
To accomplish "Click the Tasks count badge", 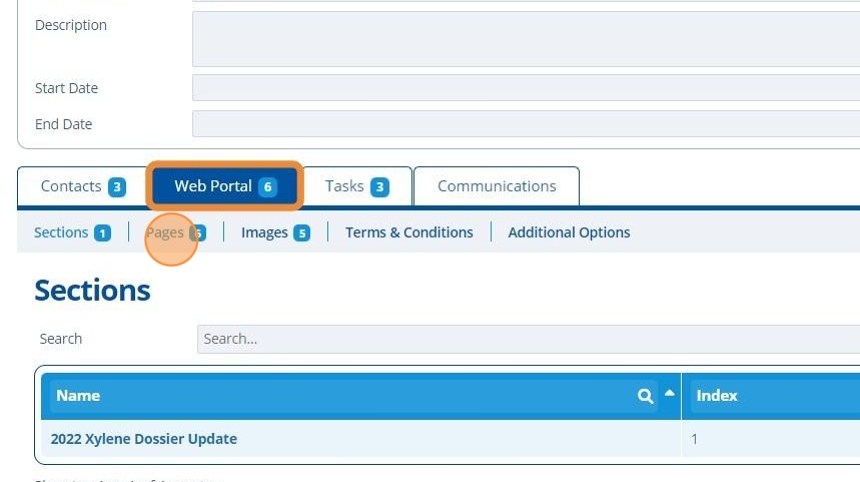I will coord(379,187).
